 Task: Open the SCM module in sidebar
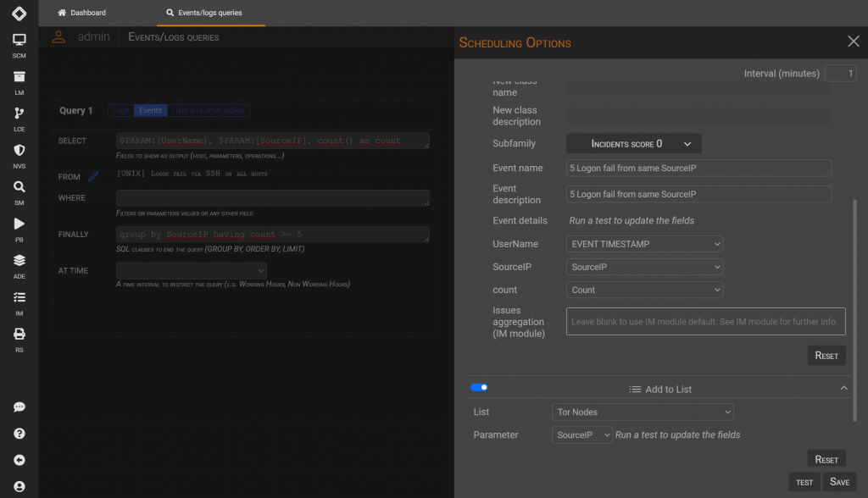(x=19, y=46)
